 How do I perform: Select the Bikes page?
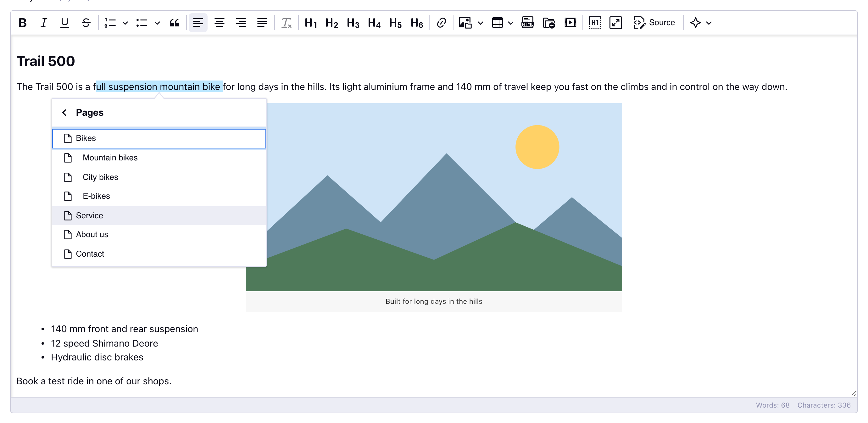coord(159,138)
